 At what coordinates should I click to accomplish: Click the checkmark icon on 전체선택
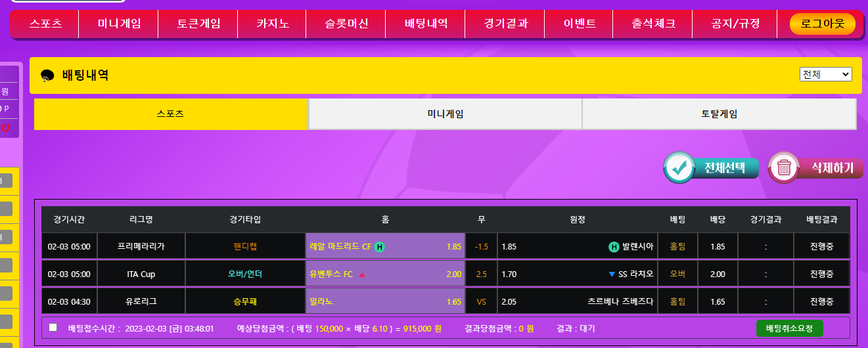[679, 167]
